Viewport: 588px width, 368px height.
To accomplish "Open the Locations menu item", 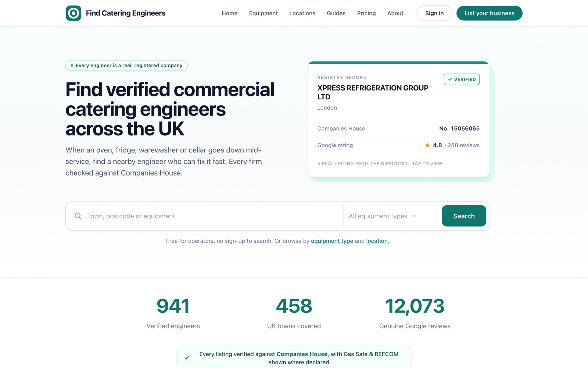I will tap(302, 13).
